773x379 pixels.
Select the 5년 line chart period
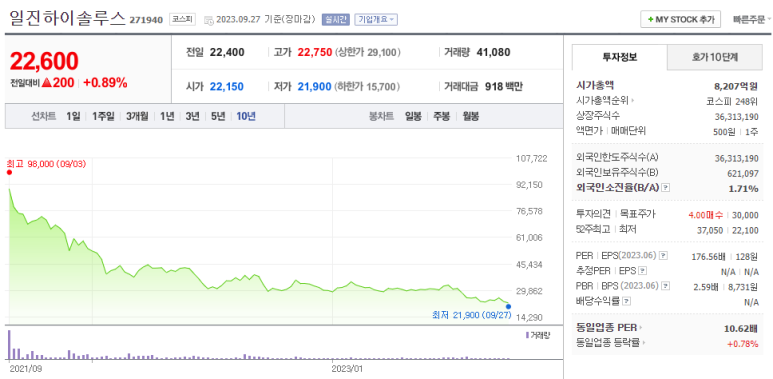tap(218, 116)
